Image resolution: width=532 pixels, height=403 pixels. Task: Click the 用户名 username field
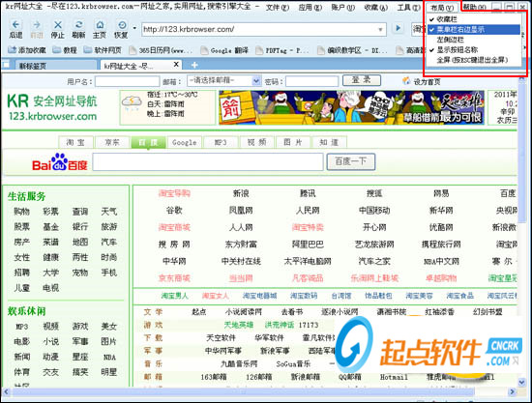(x=128, y=81)
